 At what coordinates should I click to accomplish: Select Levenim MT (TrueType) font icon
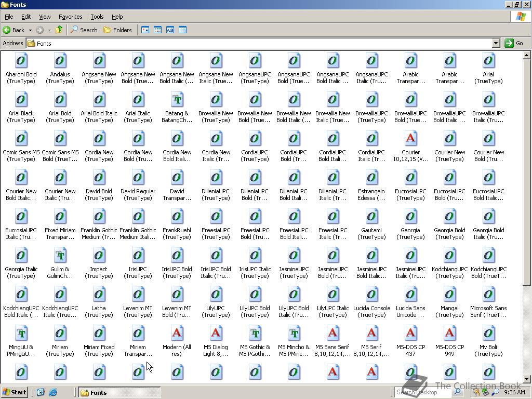click(138, 295)
